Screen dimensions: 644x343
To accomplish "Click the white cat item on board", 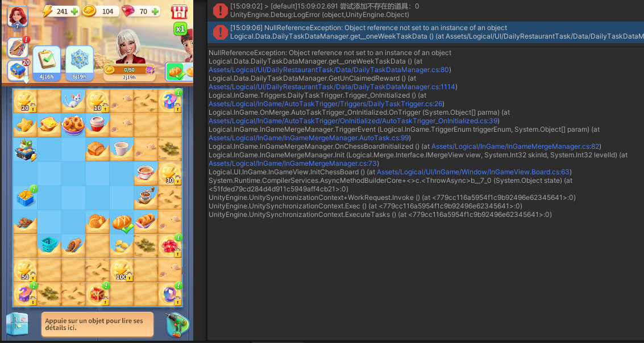I will [73, 100].
